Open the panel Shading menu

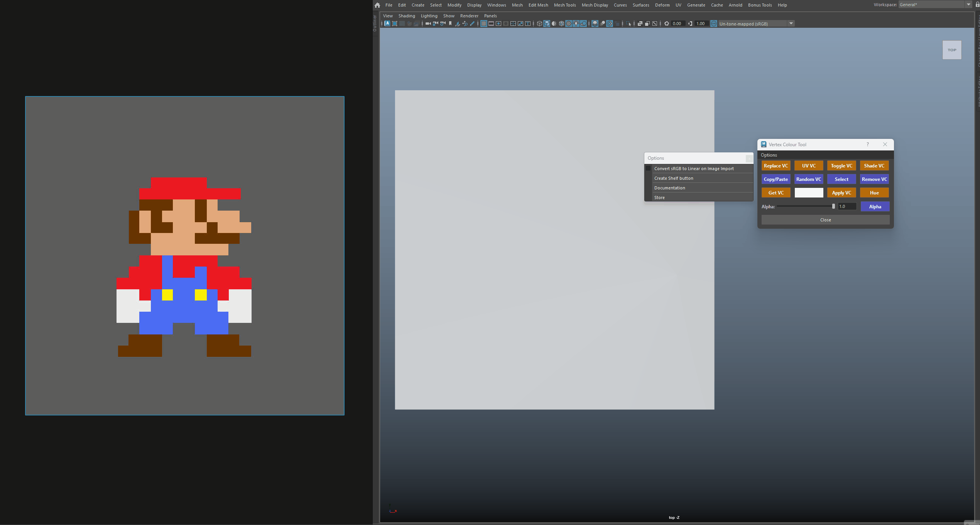tap(407, 16)
